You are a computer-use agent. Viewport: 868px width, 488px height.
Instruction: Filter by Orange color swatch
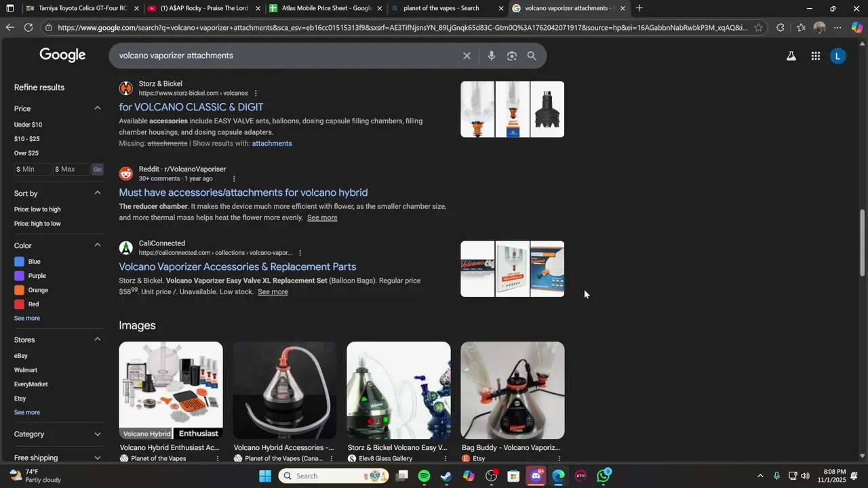[x=20, y=290]
